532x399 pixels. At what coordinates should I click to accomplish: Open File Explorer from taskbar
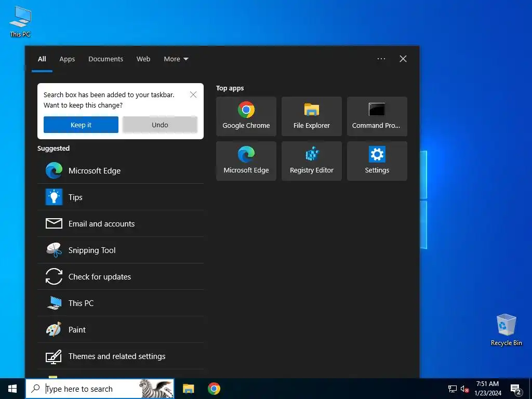188,389
